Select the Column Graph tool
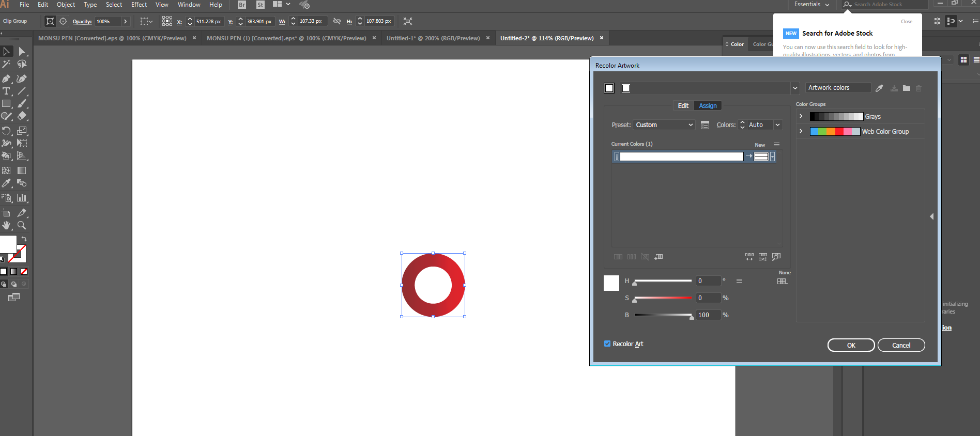Screen dimensions: 980x436 coord(22,198)
